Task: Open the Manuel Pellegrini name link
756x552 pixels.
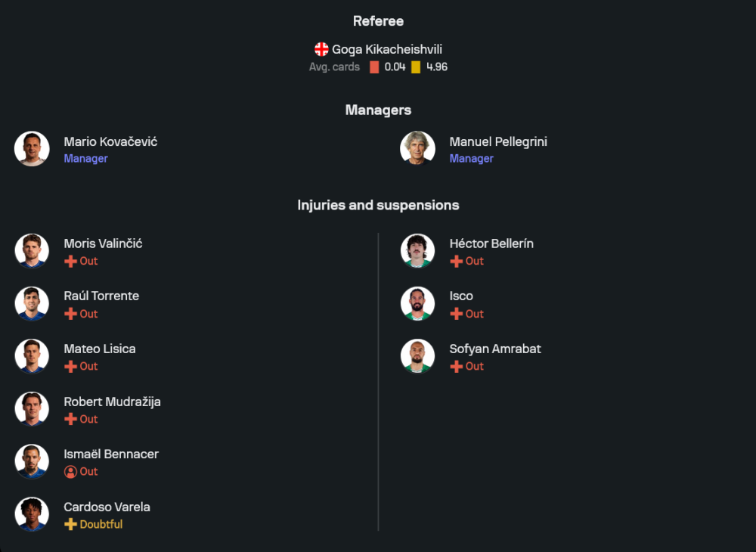Action: click(498, 141)
